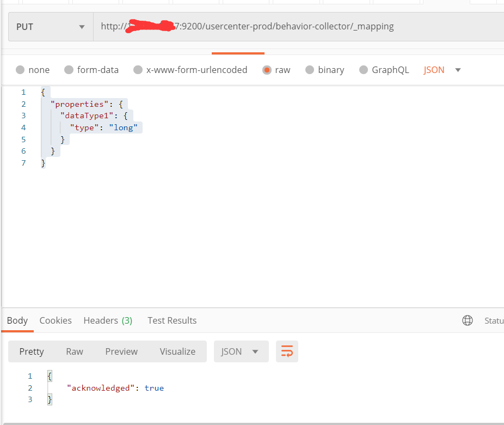Select x-www-form-urlencoded body type
Image resolution: width=504 pixels, height=425 pixels.
[190, 70]
